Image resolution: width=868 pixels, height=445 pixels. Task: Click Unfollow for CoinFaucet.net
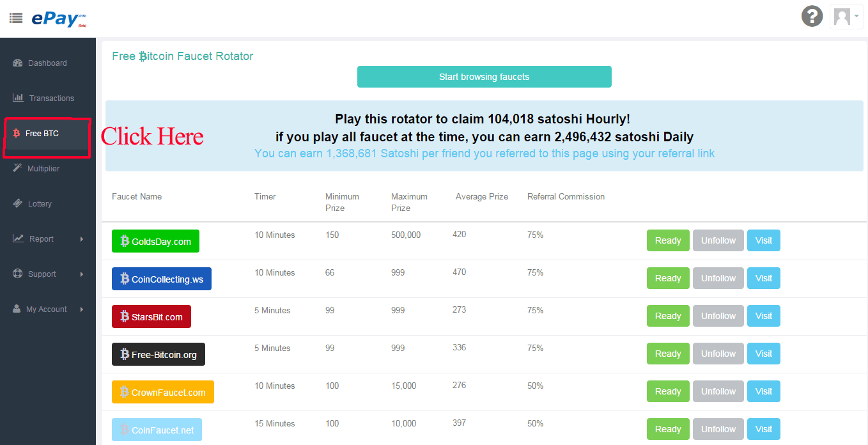point(718,429)
